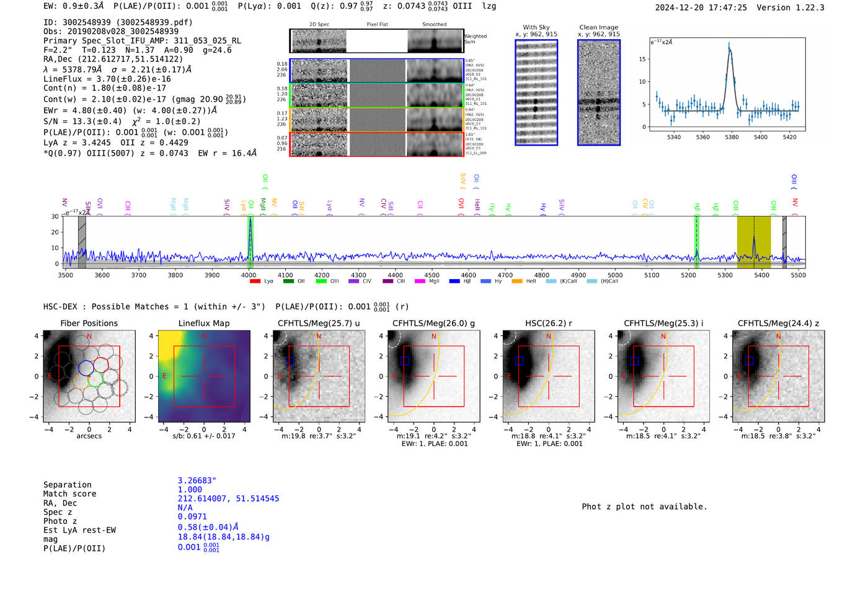Click the Pixel Flat column header
Viewport: 868px width, 591px height.
point(377,24)
